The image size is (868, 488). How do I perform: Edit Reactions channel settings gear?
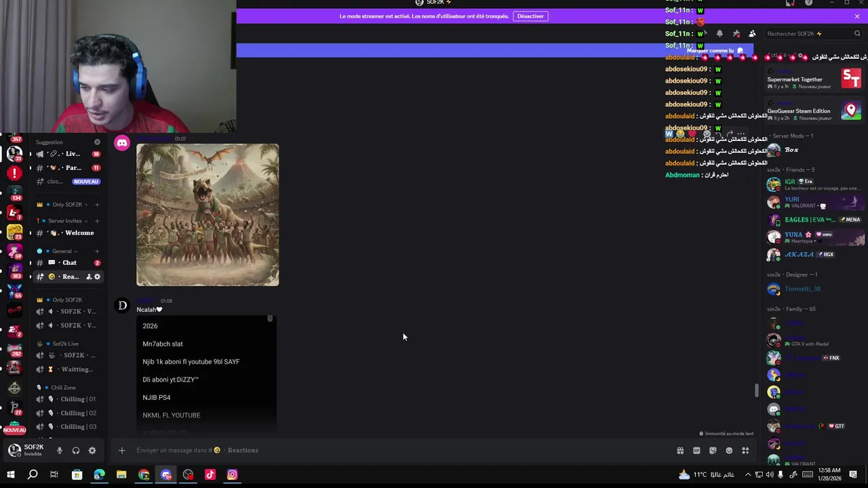coord(97,277)
